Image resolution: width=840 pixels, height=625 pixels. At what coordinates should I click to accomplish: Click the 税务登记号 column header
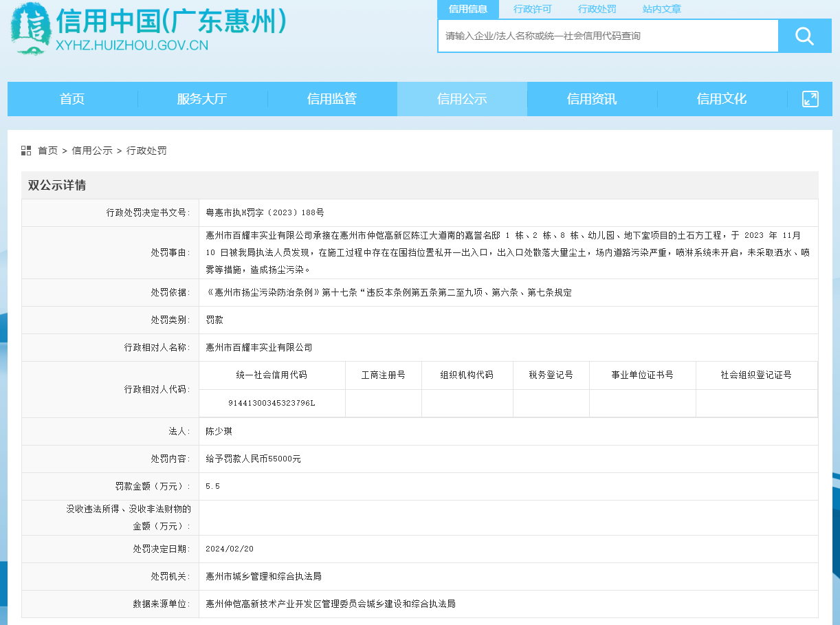coord(551,375)
